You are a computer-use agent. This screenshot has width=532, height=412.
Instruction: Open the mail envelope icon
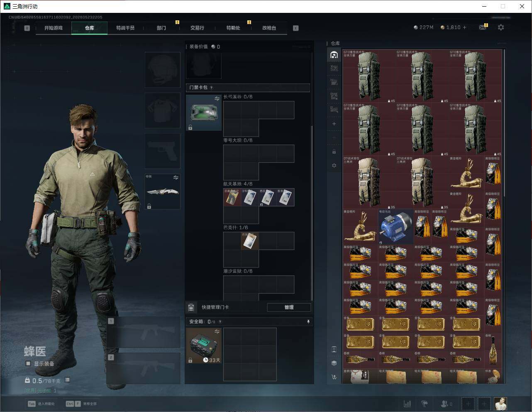pyautogui.click(x=483, y=27)
